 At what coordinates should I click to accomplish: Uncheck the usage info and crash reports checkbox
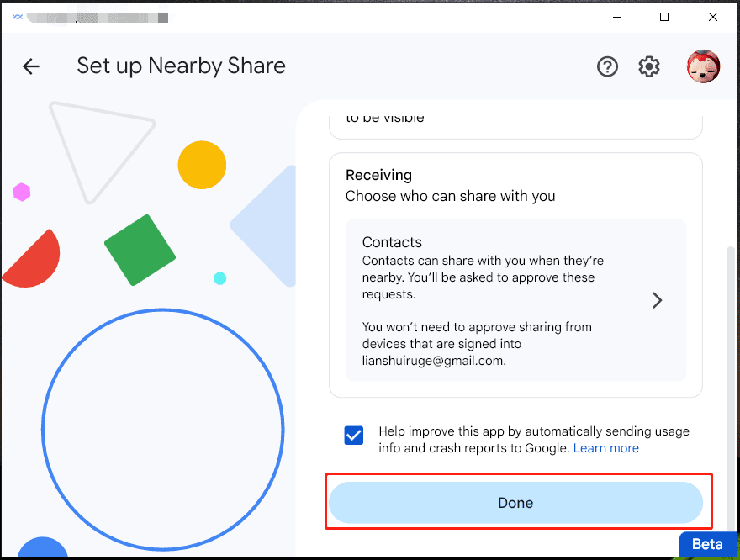[353, 435]
